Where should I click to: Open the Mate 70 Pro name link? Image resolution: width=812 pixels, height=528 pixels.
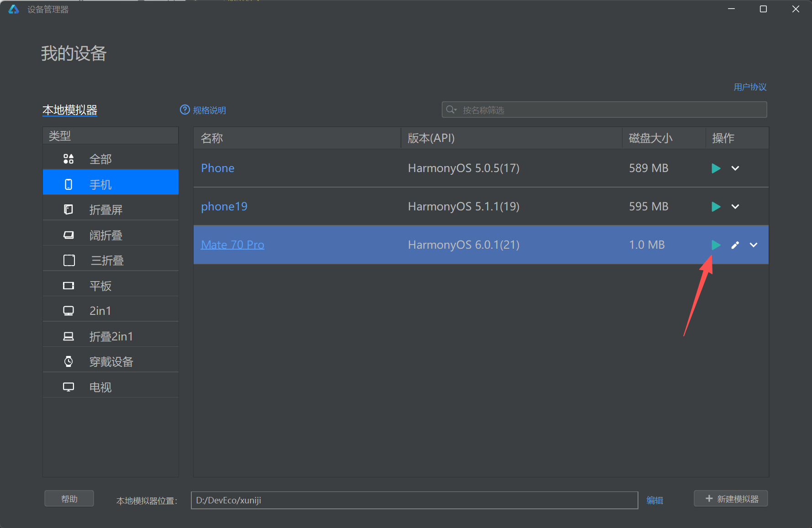click(x=232, y=245)
